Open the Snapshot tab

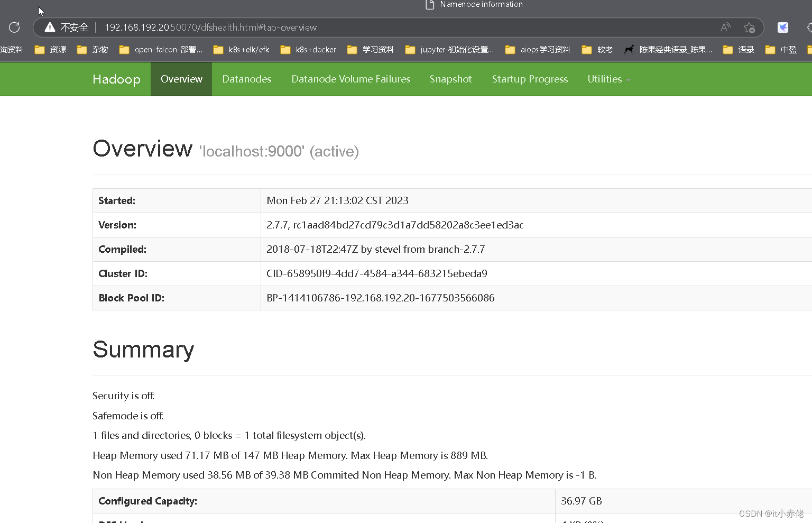(450, 79)
